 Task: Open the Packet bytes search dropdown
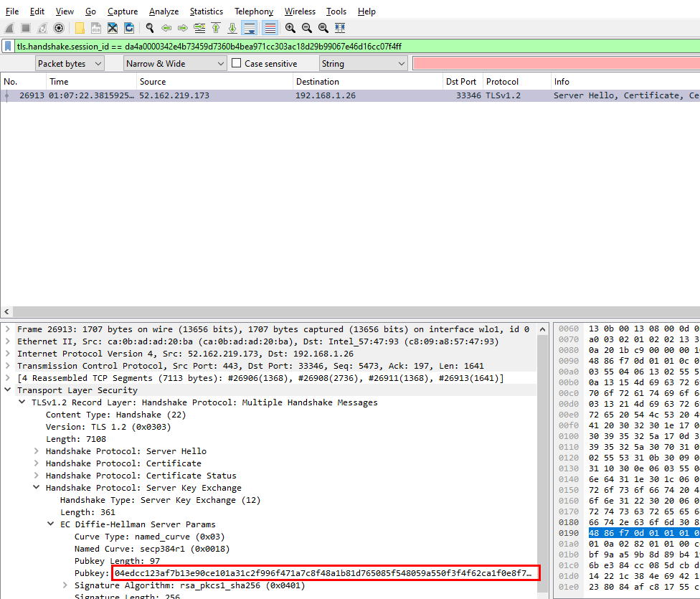[x=70, y=63]
